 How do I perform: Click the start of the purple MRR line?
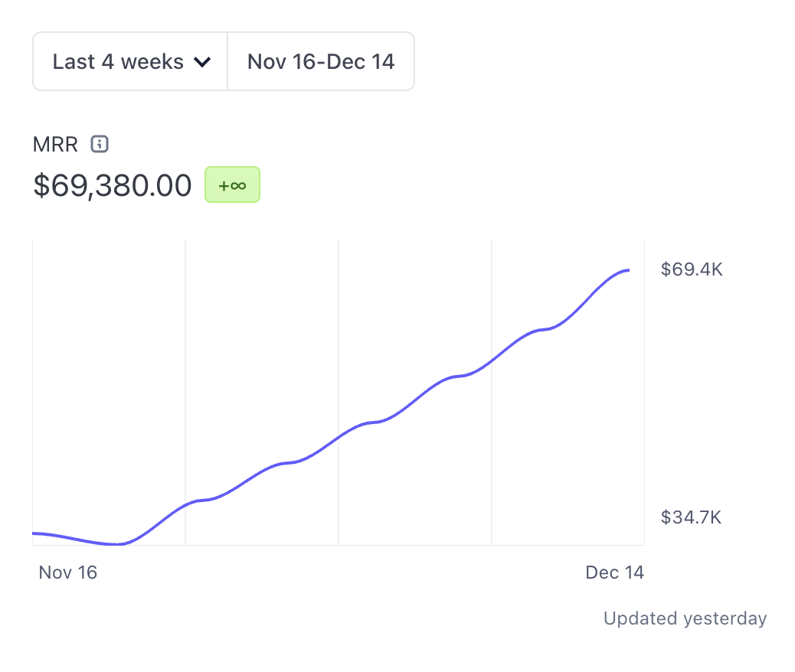(x=34, y=533)
